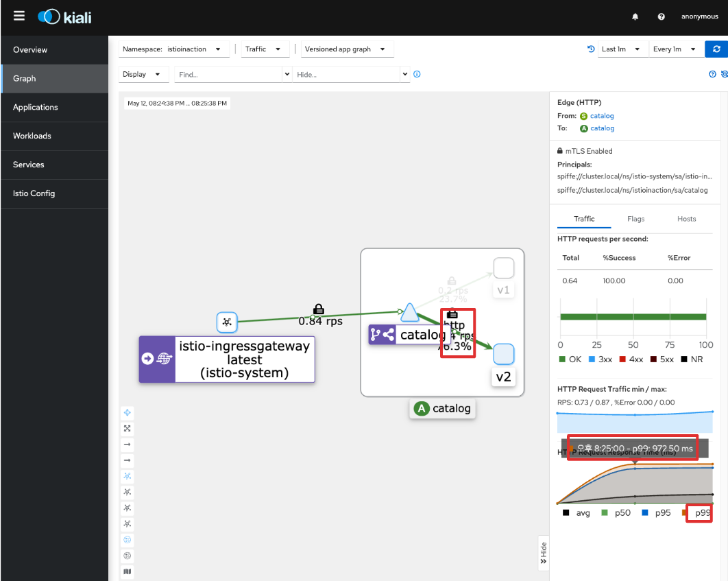
Task: Open Services page
Action: coord(55,165)
